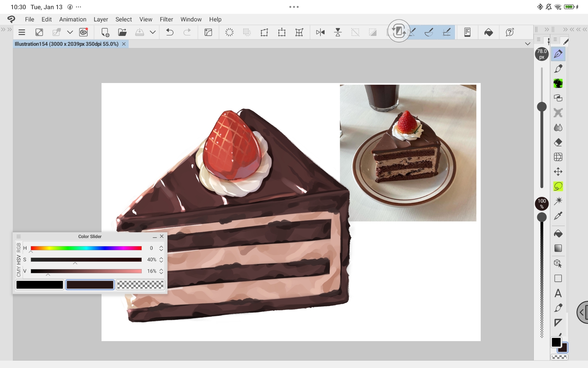Select the Magic Wand auto select tool
Viewport: 588px width, 368px height.
[558, 201]
